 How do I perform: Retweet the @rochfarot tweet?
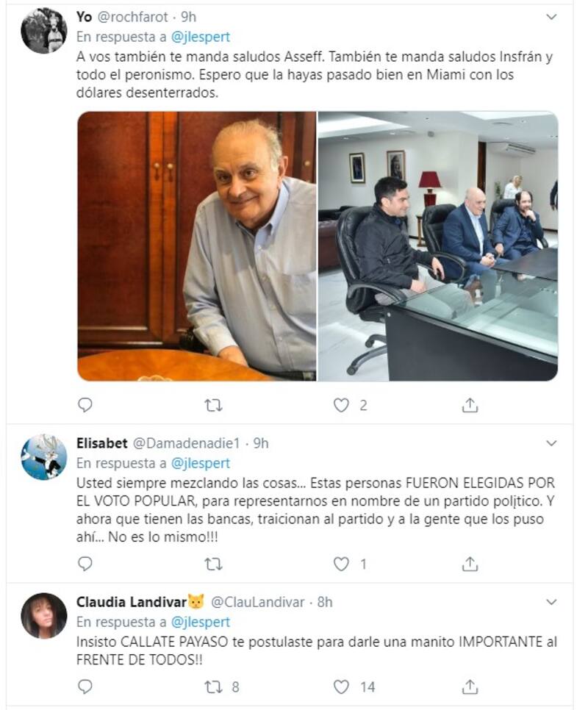tap(213, 405)
